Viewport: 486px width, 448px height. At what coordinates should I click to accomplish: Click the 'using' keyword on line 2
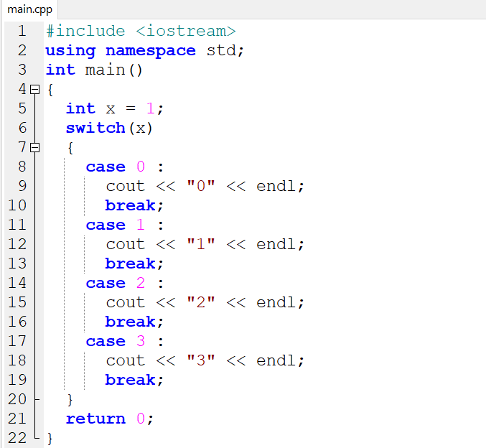(x=70, y=51)
